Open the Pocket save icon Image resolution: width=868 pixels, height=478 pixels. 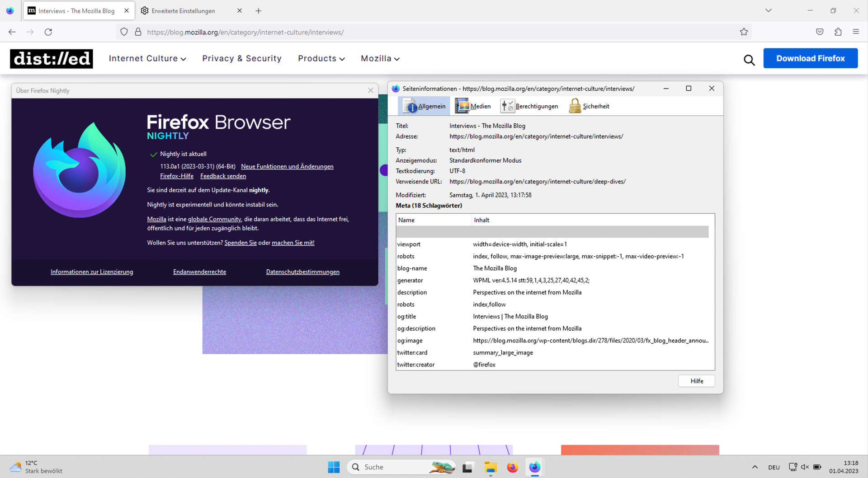(820, 32)
